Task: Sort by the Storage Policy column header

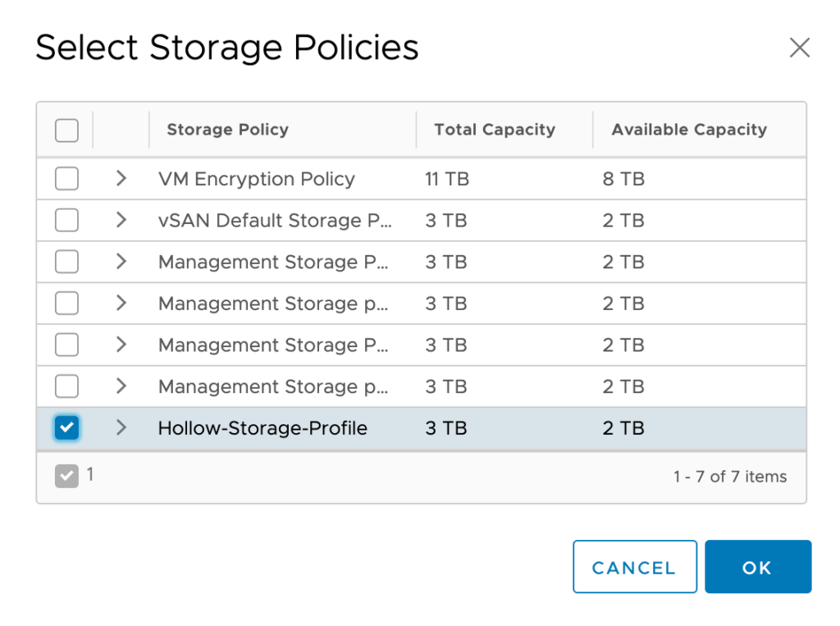Action: pos(227,130)
